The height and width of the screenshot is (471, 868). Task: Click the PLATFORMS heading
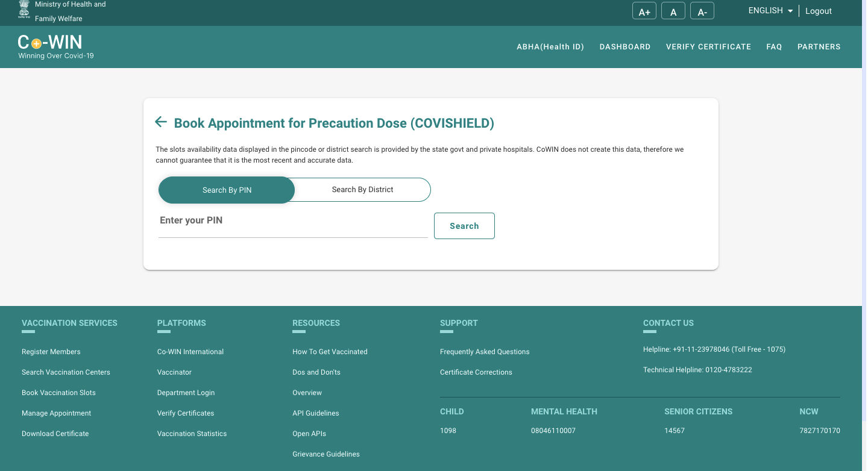pyautogui.click(x=181, y=323)
